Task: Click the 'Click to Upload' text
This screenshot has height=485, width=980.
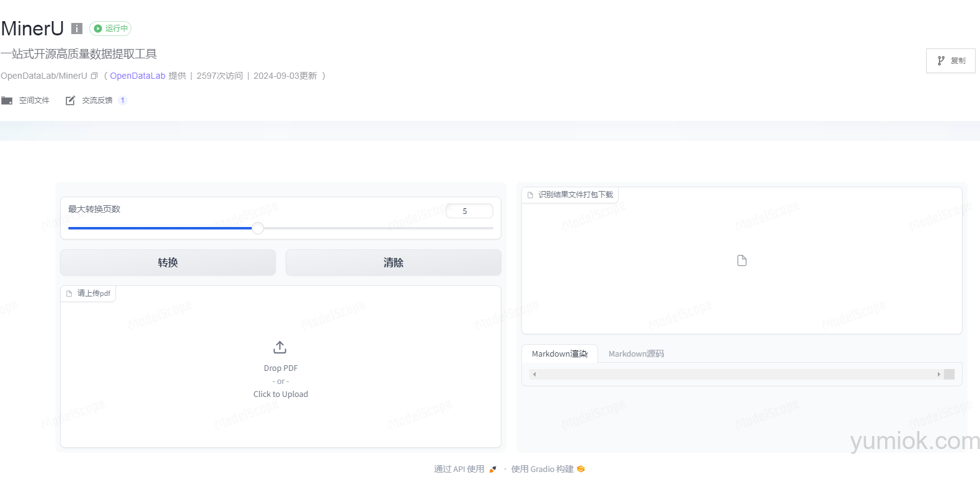Action: 281,394
